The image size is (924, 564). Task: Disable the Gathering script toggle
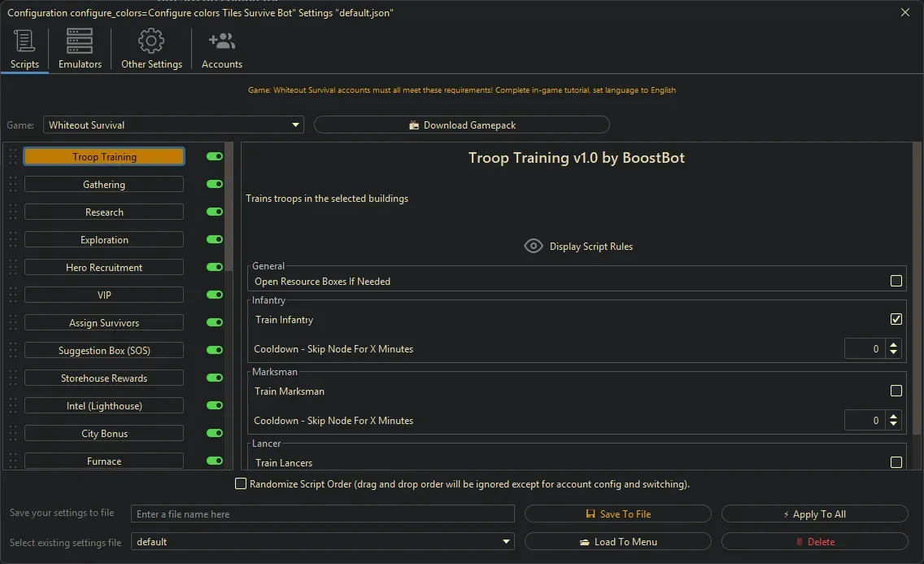pyautogui.click(x=215, y=184)
